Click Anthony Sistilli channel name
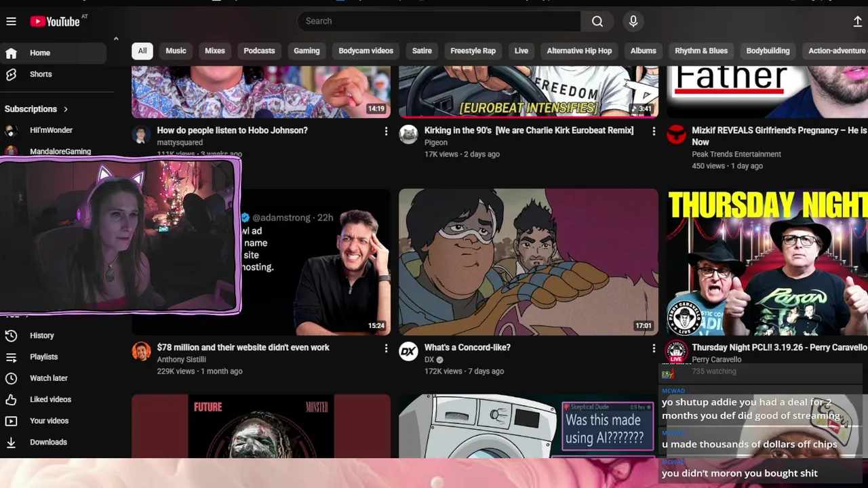868x488 pixels. 181,359
